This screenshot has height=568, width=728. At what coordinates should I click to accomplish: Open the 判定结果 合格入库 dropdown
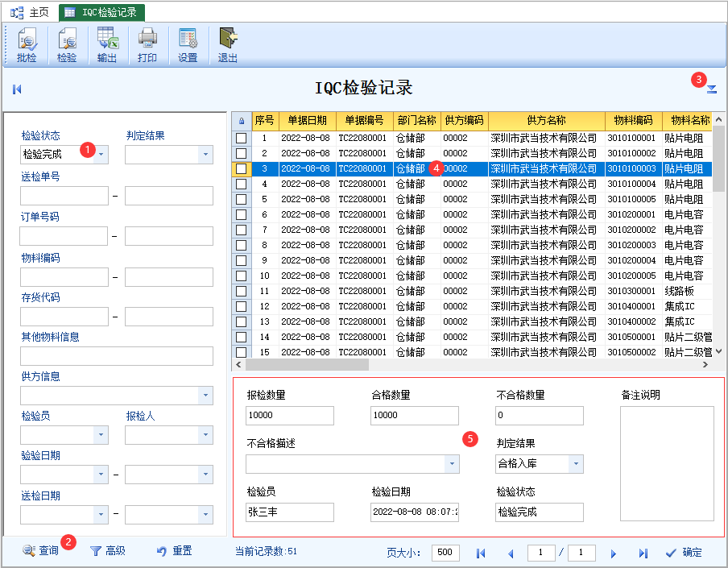(576, 464)
